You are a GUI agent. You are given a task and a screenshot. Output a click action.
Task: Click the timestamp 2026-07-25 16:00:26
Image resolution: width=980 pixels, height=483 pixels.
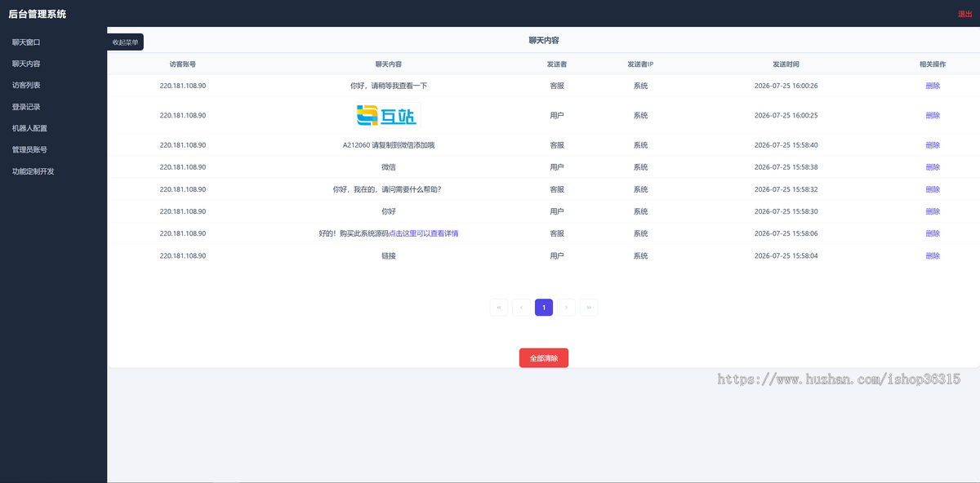786,86
